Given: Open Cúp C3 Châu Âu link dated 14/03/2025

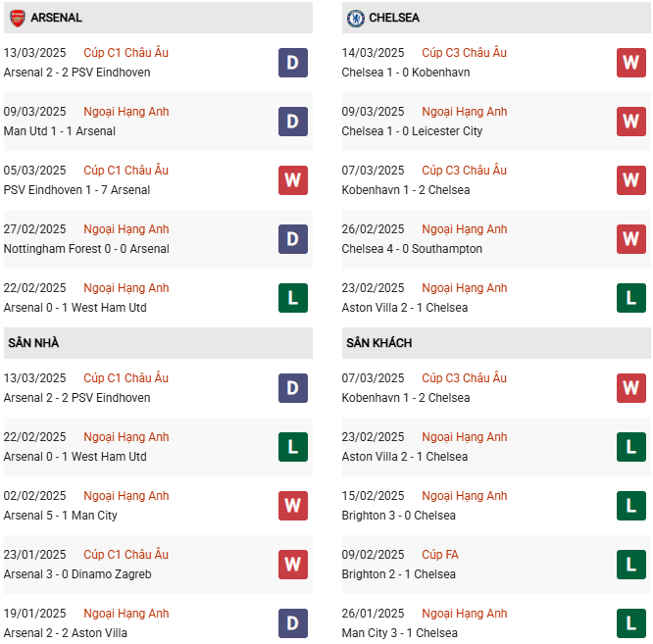Looking at the screenshot, I should 464,53.
